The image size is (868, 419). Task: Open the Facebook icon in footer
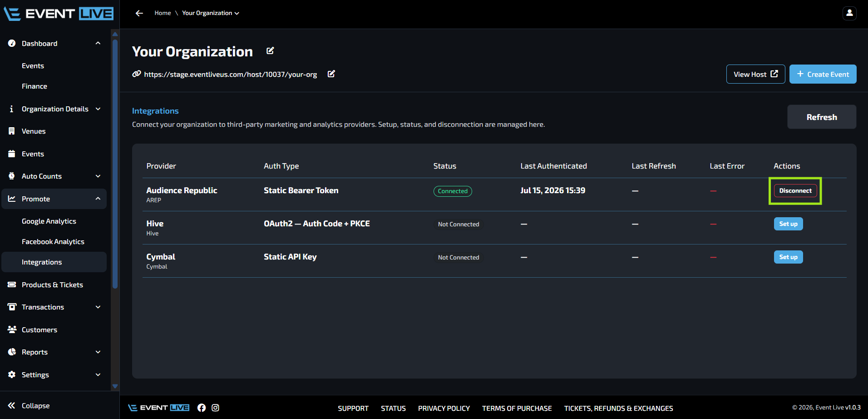click(202, 408)
